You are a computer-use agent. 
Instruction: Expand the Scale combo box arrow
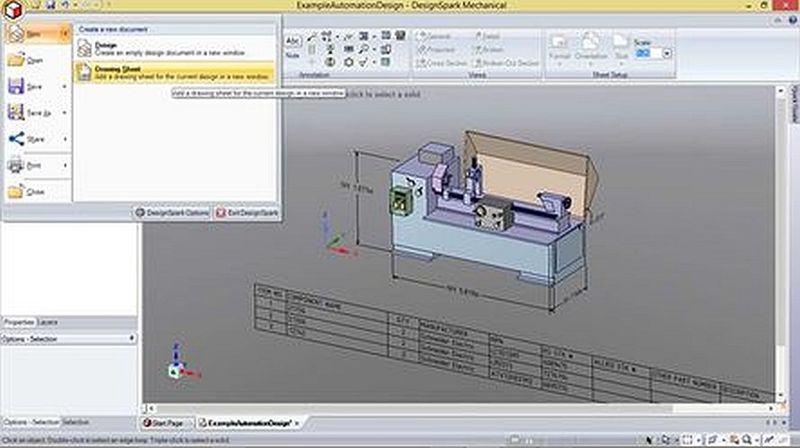[667, 53]
